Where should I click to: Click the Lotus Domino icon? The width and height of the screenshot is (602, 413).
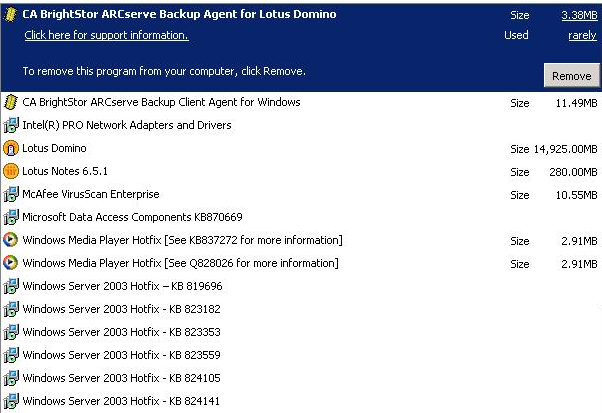(x=11, y=148)
